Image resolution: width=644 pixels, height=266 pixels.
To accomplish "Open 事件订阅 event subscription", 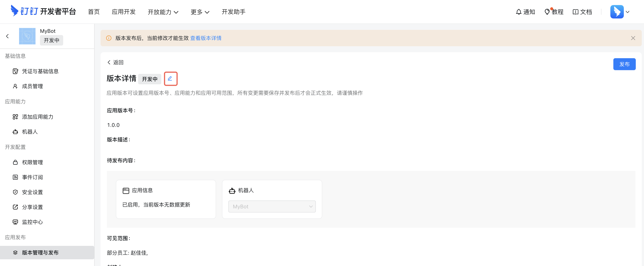I will (32, 177).
